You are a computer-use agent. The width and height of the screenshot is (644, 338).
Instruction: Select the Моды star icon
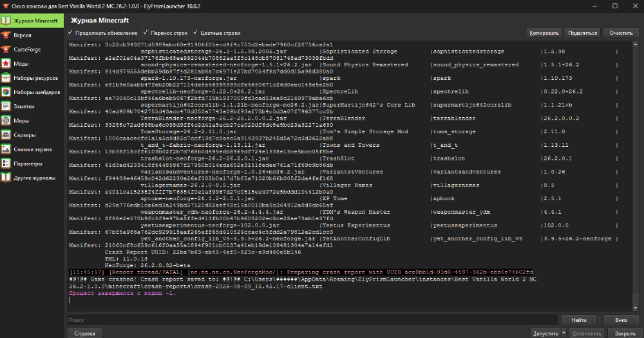pos(6,64)
